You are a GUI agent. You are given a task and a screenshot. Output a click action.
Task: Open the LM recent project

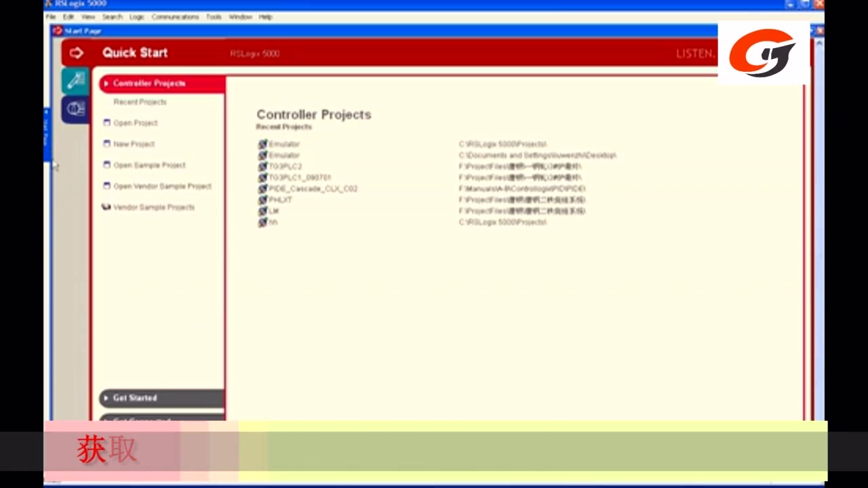(x=274, y=211)
